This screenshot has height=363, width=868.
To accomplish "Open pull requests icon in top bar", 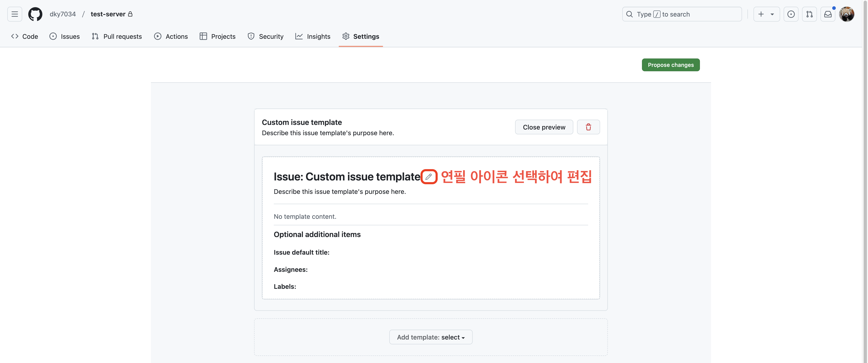I will coord(809,14).
